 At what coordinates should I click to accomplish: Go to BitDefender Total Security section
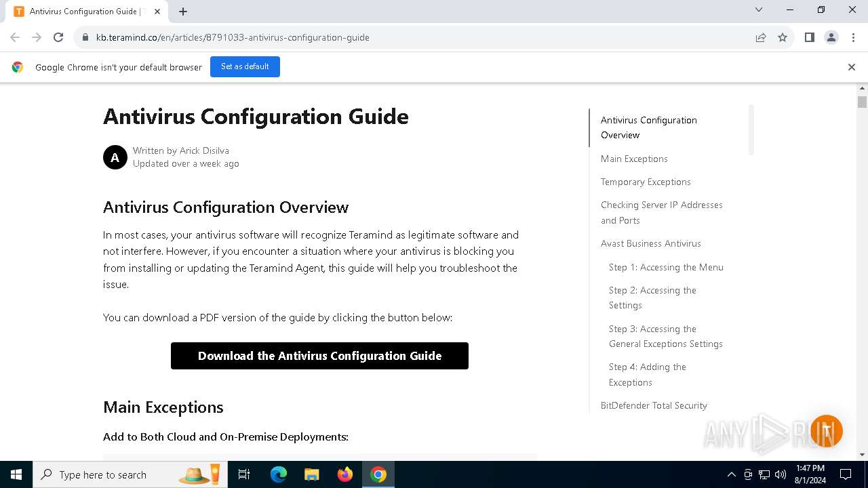click(654, 405)
